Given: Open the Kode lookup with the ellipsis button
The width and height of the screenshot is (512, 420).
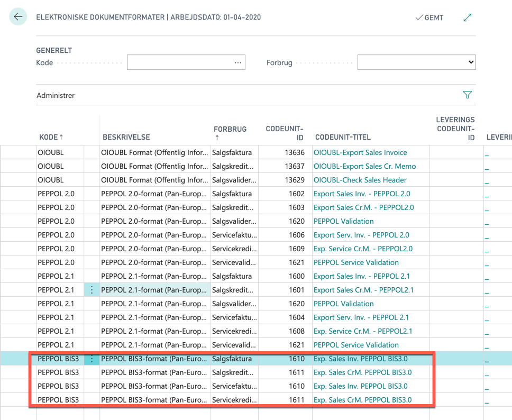Looking at the screenshot, I should click(x=238, y=62).
